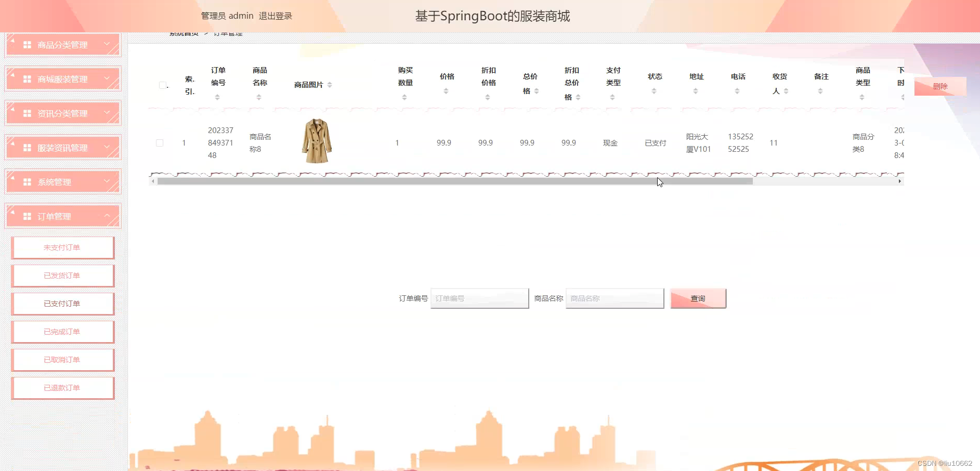Sort by 总价格 column arrows

point(537,91)
